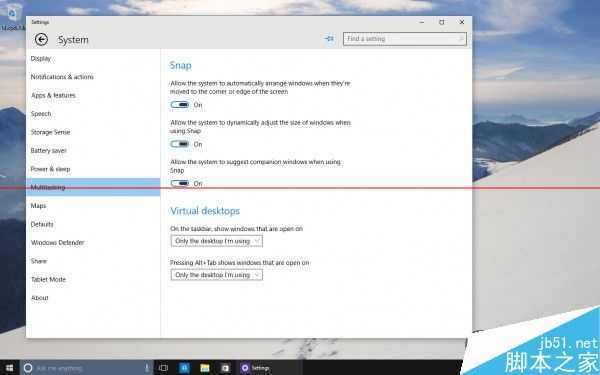600x375 pixels.
Task: Open the blue Edge browser taskbar icon
Action: pyautogui.click(x=184, y=368)
